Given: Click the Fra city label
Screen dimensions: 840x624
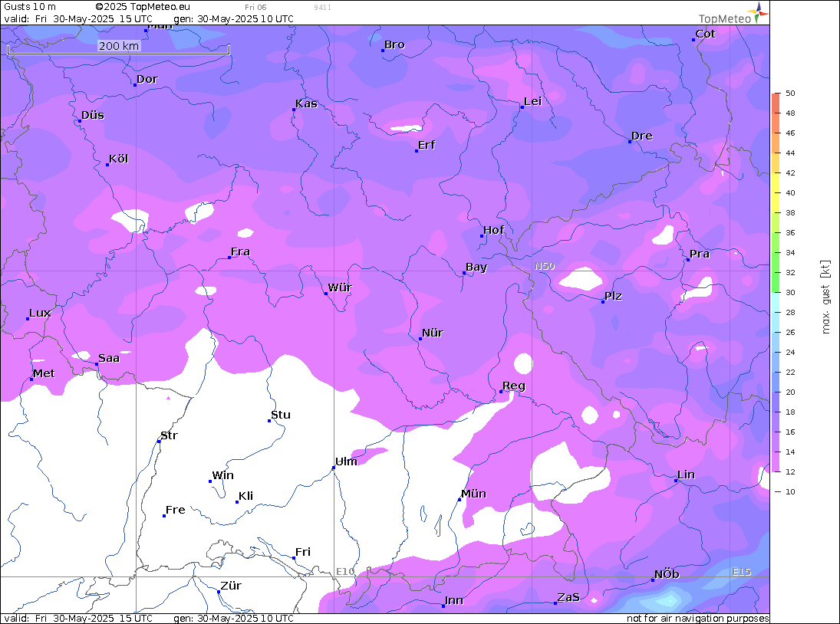Looking at the screenshot, I should click(x=240, y=251).
